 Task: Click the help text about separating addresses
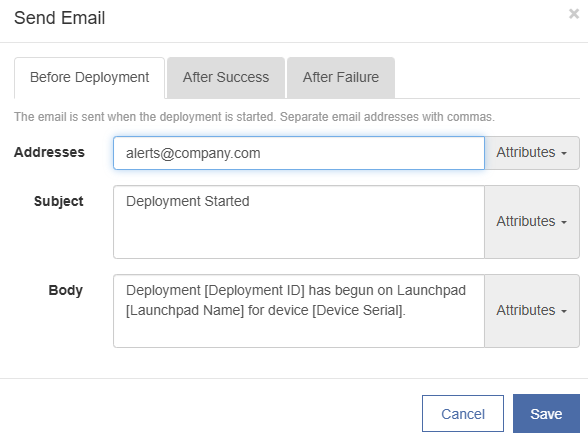point(254,117)
